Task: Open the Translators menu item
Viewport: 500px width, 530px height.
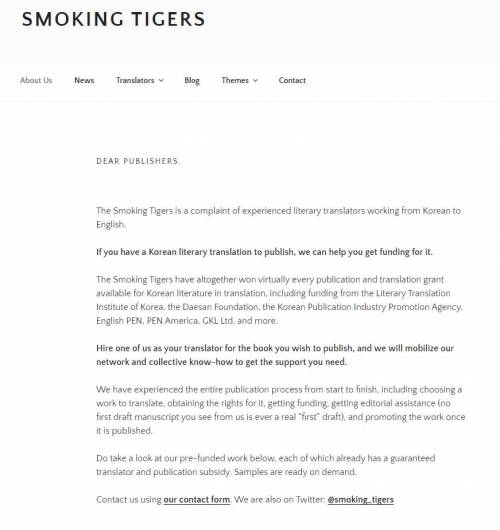Action: (x=135, y=80)
